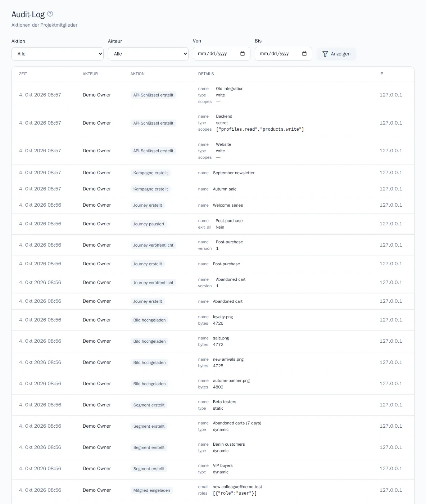This screenshot has width=426, height=504.
Task: Open the calendar picker in Von field
Action: tap(243, 54)
